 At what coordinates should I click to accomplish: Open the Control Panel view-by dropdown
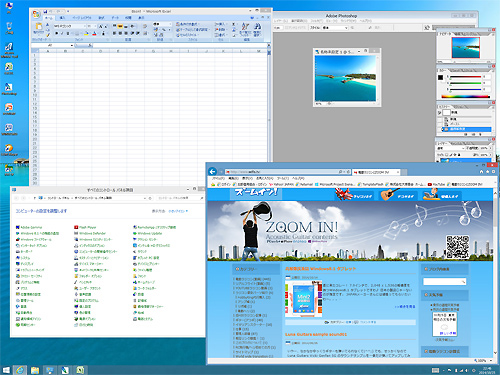(178, 211)
